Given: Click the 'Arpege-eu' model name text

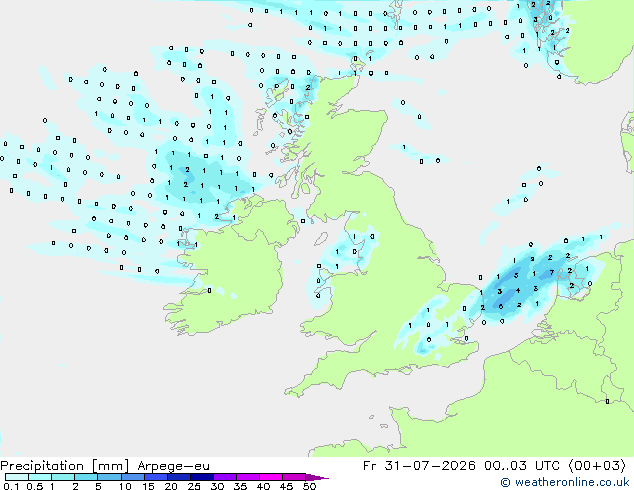Looking at the screenshot, I should tap(173, 466).
